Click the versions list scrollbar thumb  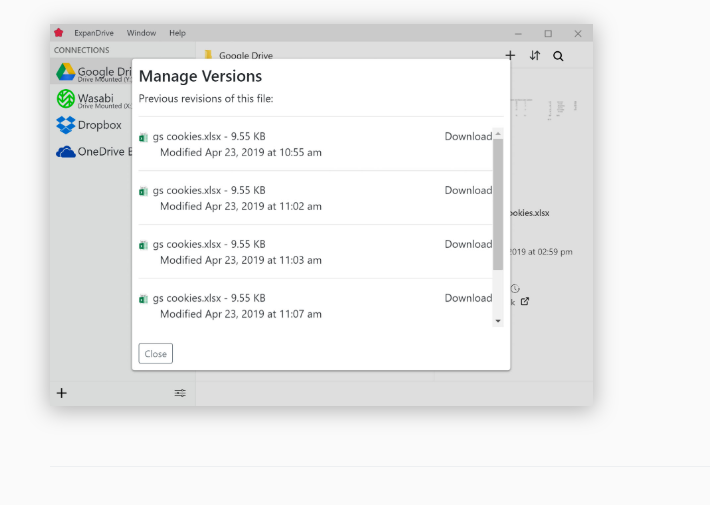click(498, 204)
